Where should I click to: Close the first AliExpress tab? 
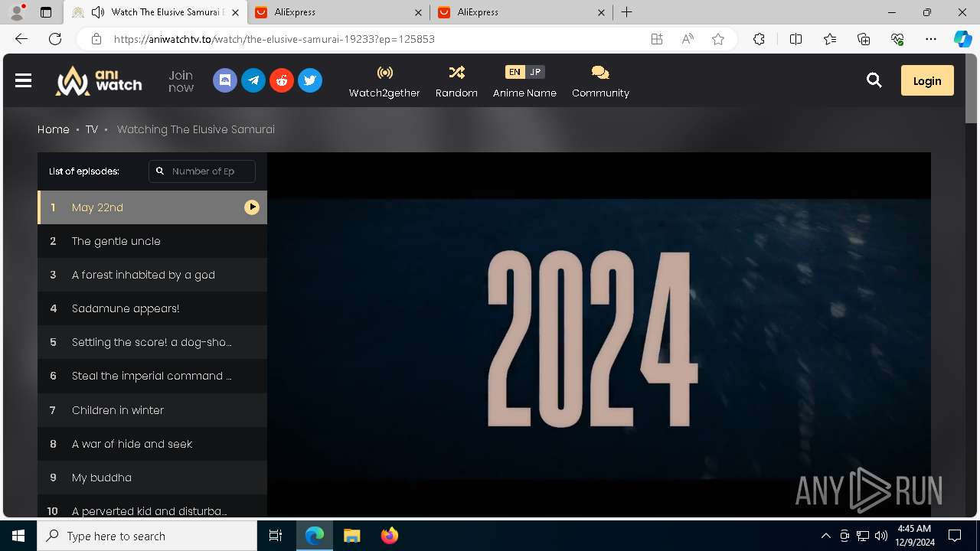pos(418,12)
